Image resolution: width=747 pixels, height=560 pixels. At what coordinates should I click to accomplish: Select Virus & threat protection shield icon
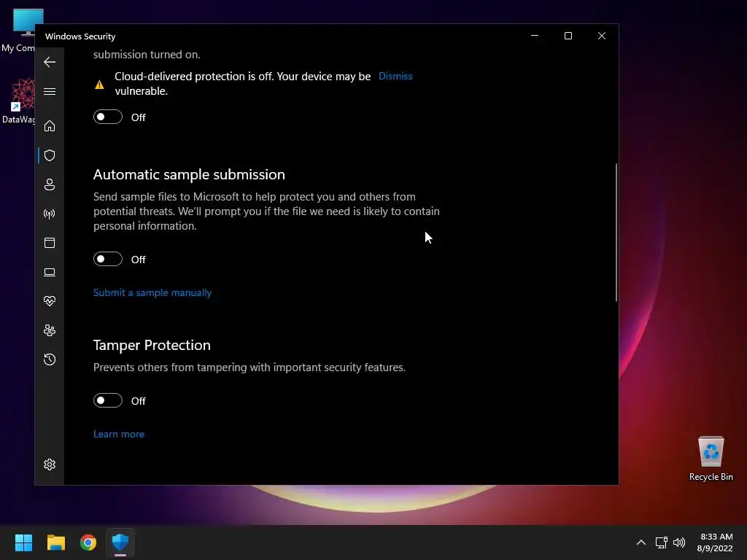click(x=50, y=155)
